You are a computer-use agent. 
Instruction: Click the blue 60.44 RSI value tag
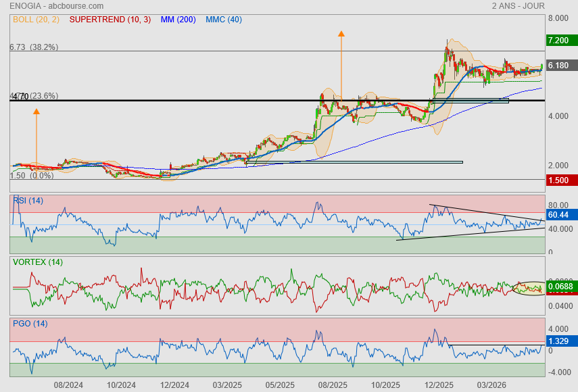(x=561, y=215)
